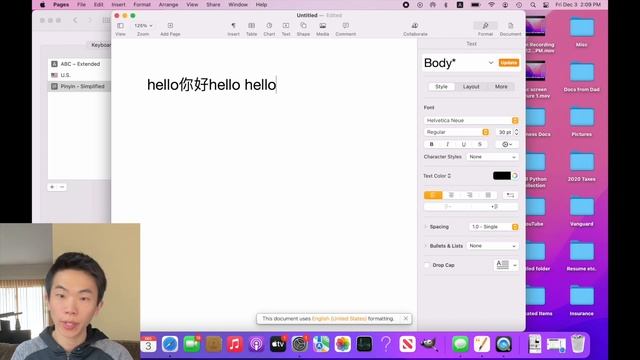Click the Insert paragraph icon in toolbar
640x360 pixels.
[233, 26]
